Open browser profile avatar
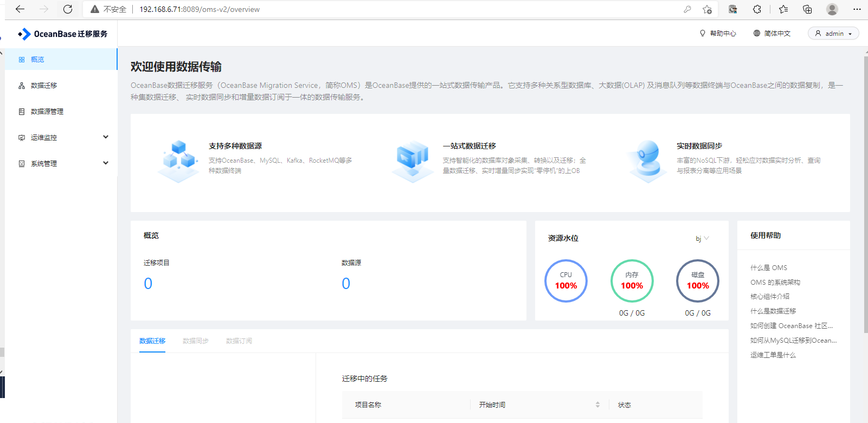This screenshot has width=868, height=423. [832, 9]
